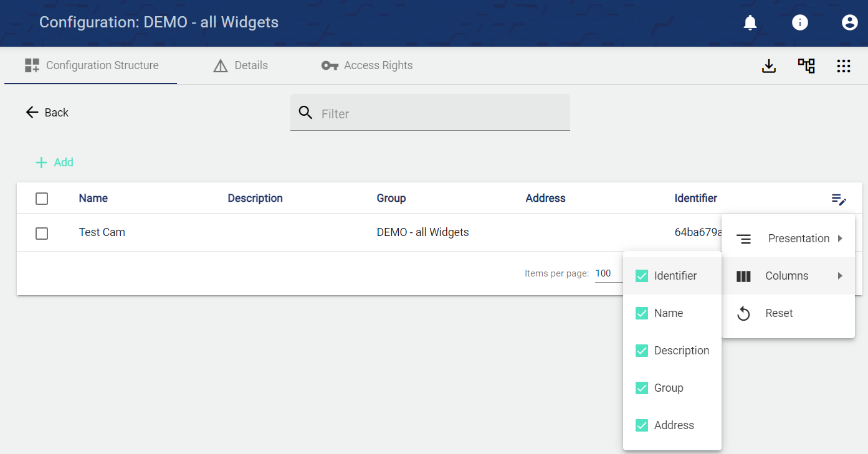Viewport: 868px width, 454px height.
Task: Expand the Presentation submenu
Action: pos(788,239)
